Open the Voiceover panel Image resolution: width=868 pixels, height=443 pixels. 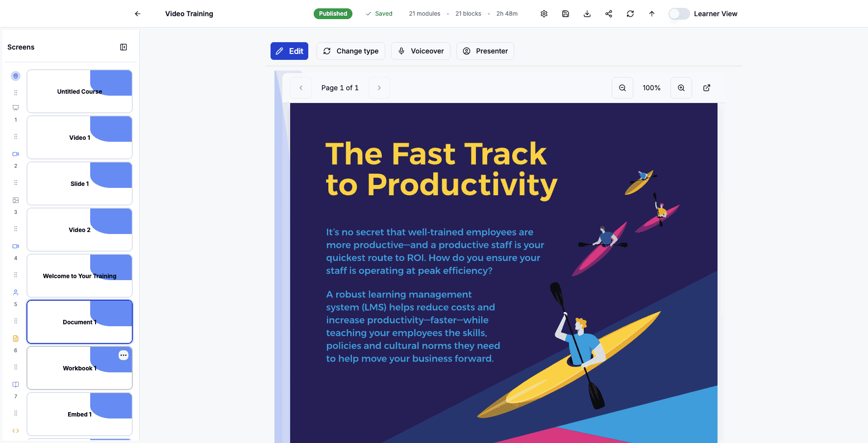(x=421, y=51)
